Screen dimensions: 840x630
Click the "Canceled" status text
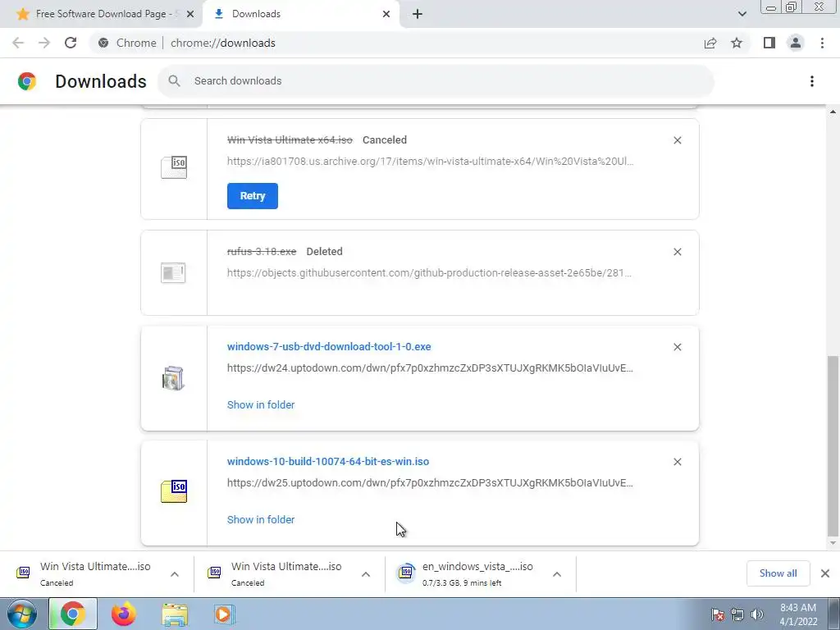pyautogui.click(x=385, y=139)
